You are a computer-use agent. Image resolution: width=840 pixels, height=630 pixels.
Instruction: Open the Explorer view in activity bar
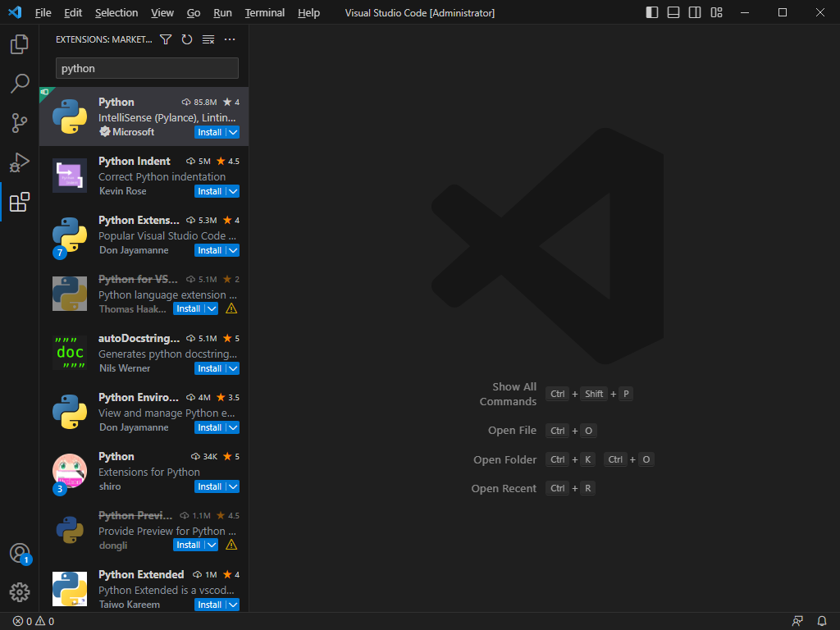click(20, 44)
